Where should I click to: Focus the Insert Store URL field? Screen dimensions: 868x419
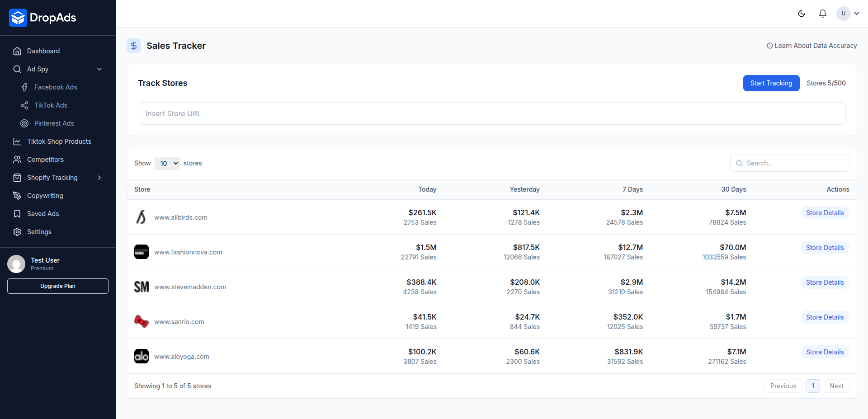point(492,113)
